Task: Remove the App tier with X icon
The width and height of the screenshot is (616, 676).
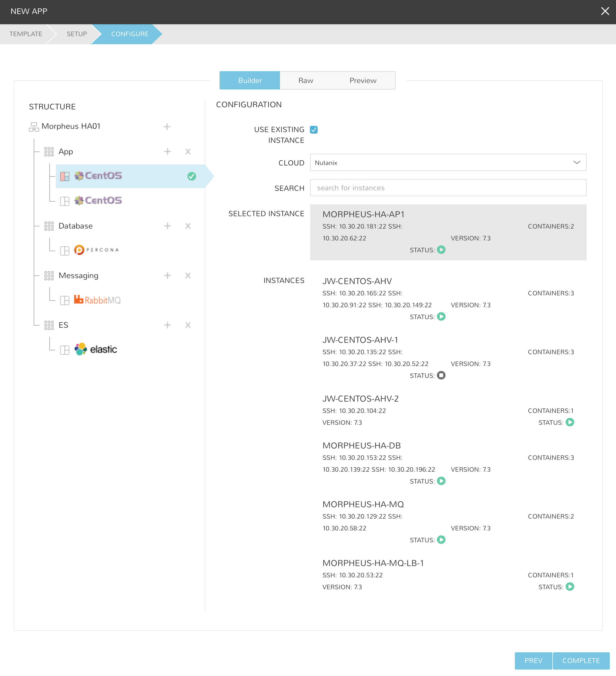Action: [x=188, y=151]
